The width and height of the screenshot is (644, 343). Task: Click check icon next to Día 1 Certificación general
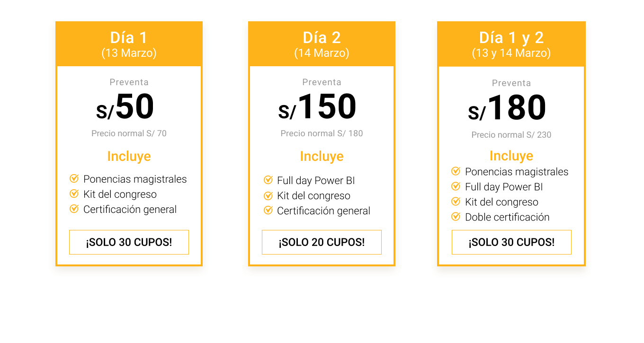74,209
